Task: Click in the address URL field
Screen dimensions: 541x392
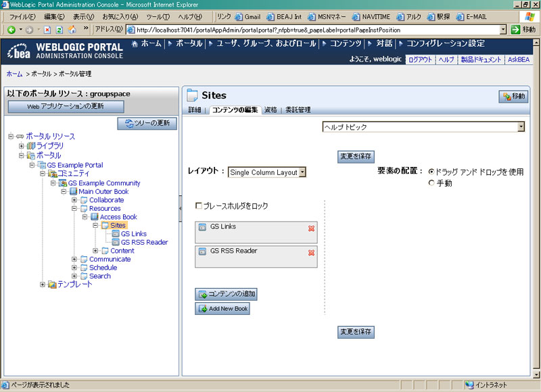Action: click(x=313, y=30)
